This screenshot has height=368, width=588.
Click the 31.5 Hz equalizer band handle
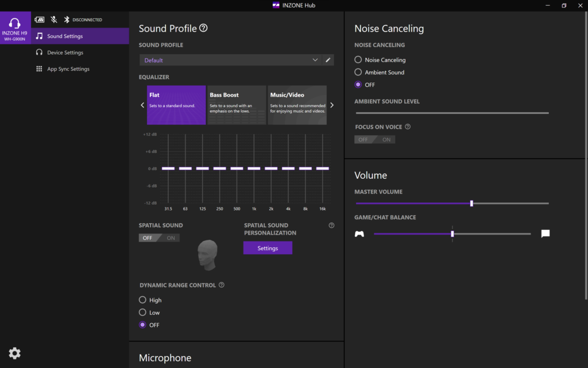(168, 168)
